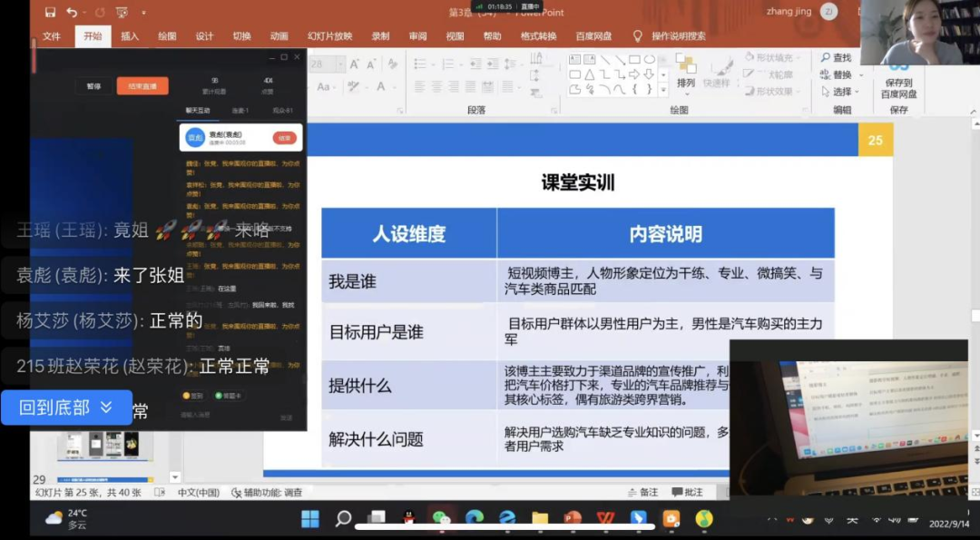Click the orange End Live (结束直播) button
The width and height of the screenshot is (980, 540).
point(142,86)
